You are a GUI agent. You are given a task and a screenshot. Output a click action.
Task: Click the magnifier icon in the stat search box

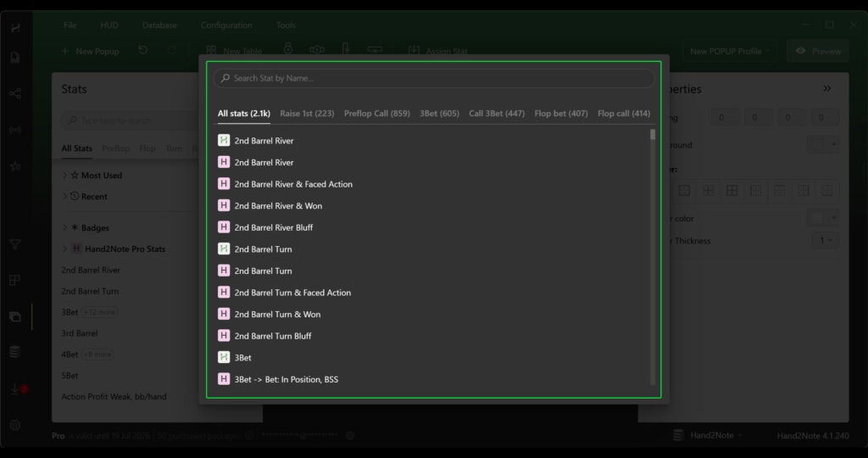225,78
